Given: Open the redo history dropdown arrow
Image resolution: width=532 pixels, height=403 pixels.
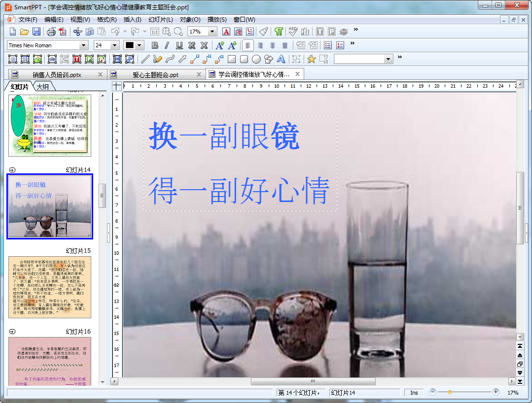Looking at the screenshot, I should tap(144, 32).
